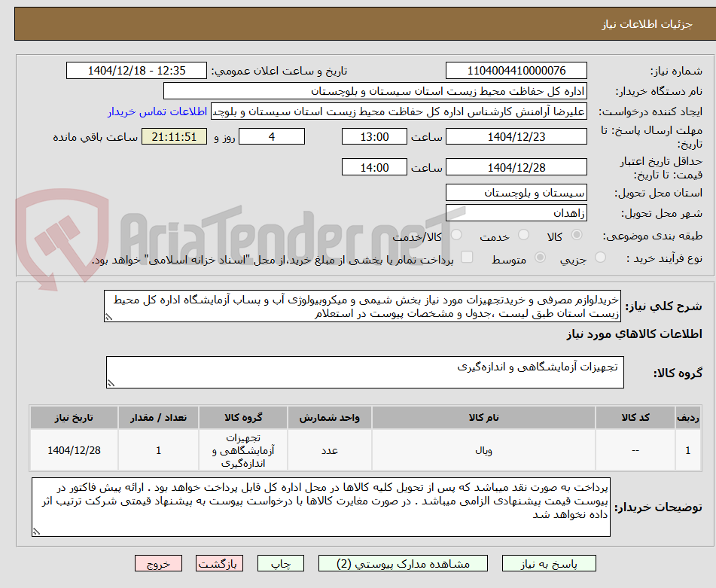Viewport: 716px width, 588px height.
Task: Toggle the اسناد خزانه اسلامی payment checkbox
Action: [467, 257]
